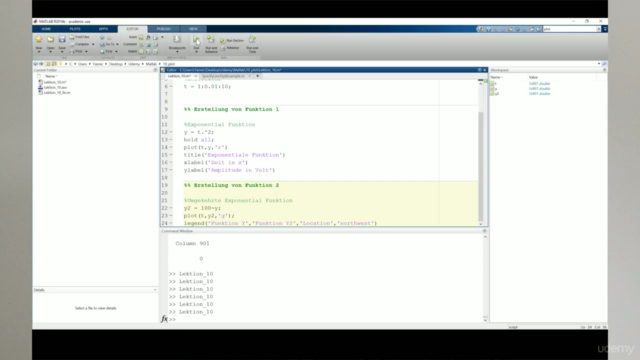Click the Find search tool
Image resolution: width=640 pixels, height=360 pixels.
[106, 51]
